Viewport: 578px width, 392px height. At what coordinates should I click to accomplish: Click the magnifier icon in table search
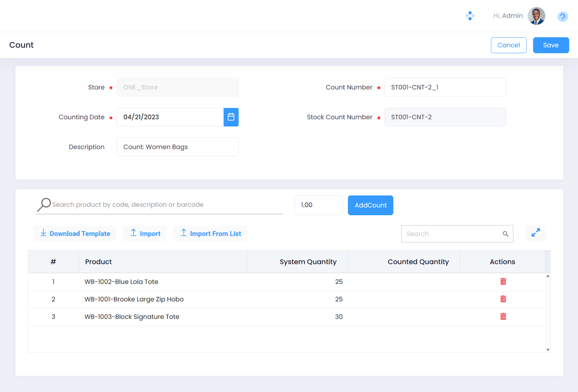point(505,234)
